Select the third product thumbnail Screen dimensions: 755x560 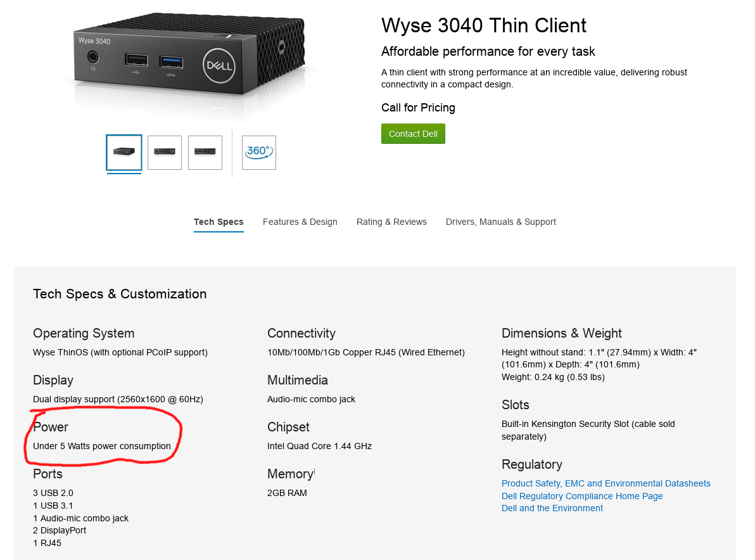click(205, 153)
